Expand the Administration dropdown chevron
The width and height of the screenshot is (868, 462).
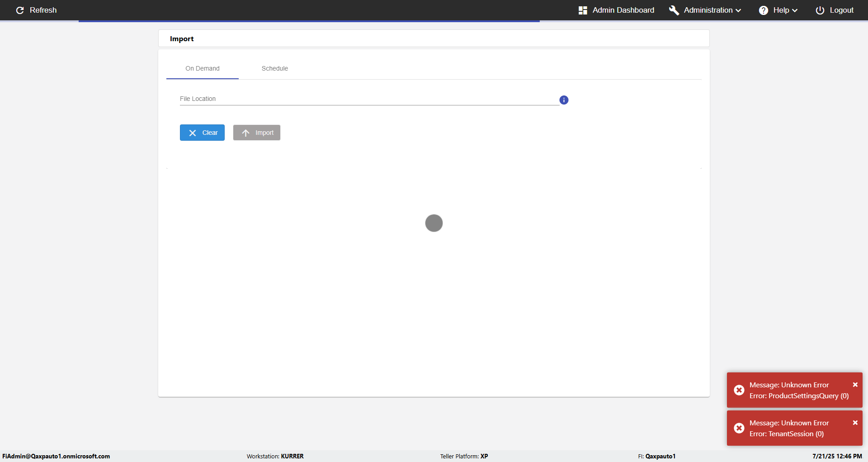coord(738,10)
